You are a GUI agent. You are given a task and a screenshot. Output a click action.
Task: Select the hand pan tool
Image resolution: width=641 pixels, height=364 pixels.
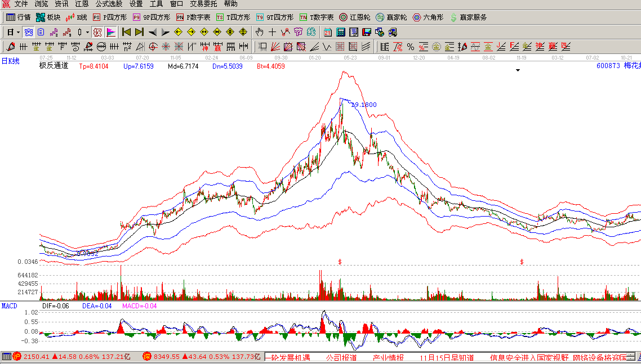259,32
